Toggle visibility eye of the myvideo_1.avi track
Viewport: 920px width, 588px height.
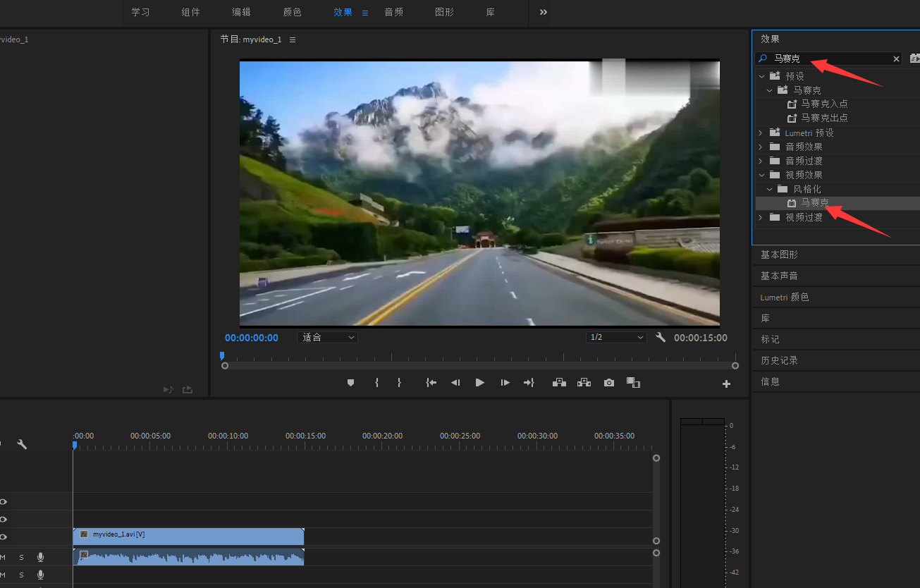(3, 537)
